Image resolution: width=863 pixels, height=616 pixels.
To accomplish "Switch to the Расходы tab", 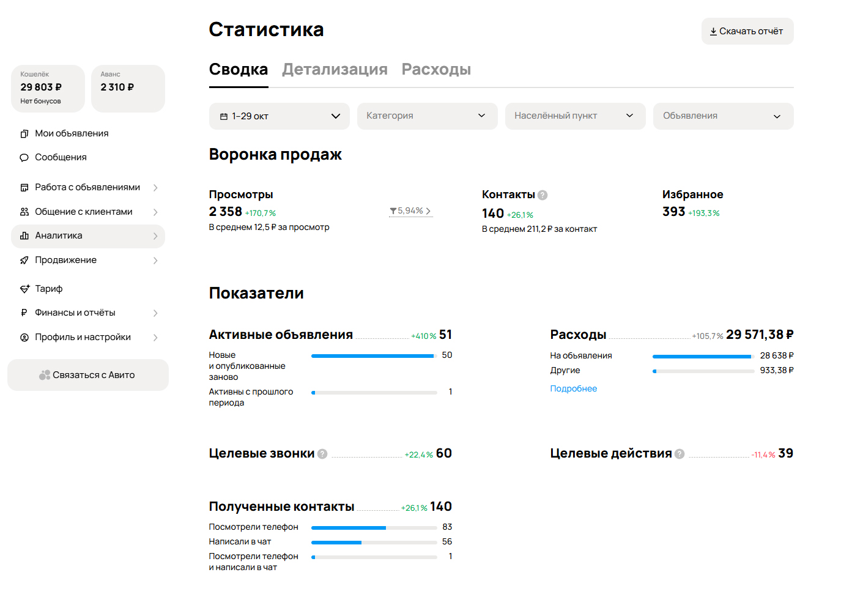I will click(x=436, y=70).
